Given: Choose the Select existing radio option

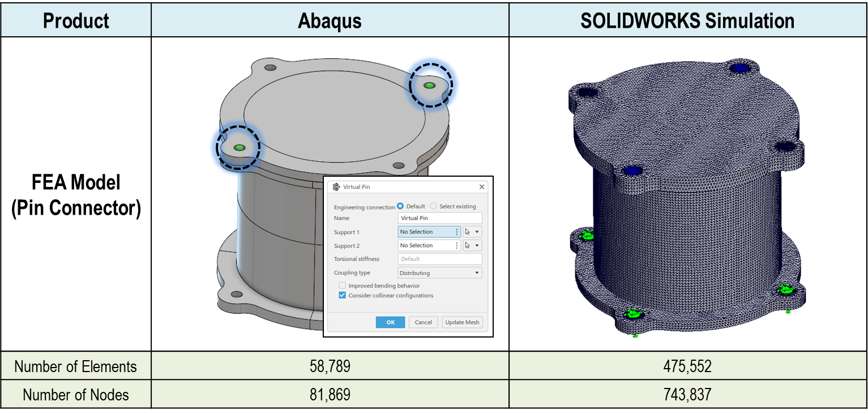Looking at the screenshot, I should coord(433,206).
